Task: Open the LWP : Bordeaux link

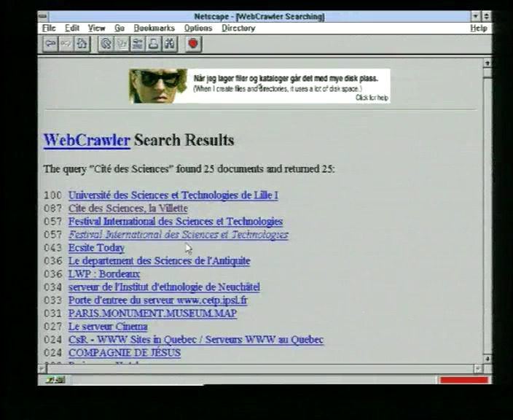Action: pyautogui.click(x=104, y=274)
